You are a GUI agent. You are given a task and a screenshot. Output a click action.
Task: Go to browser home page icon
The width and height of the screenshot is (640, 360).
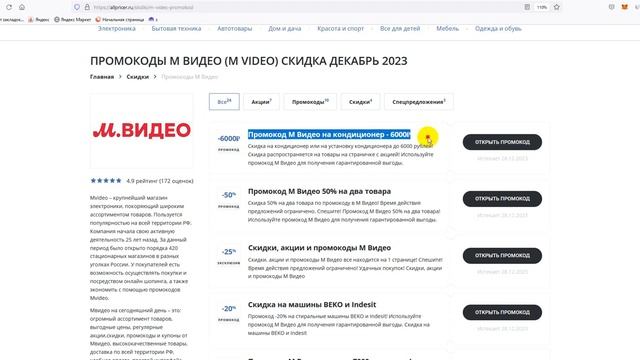22,7
